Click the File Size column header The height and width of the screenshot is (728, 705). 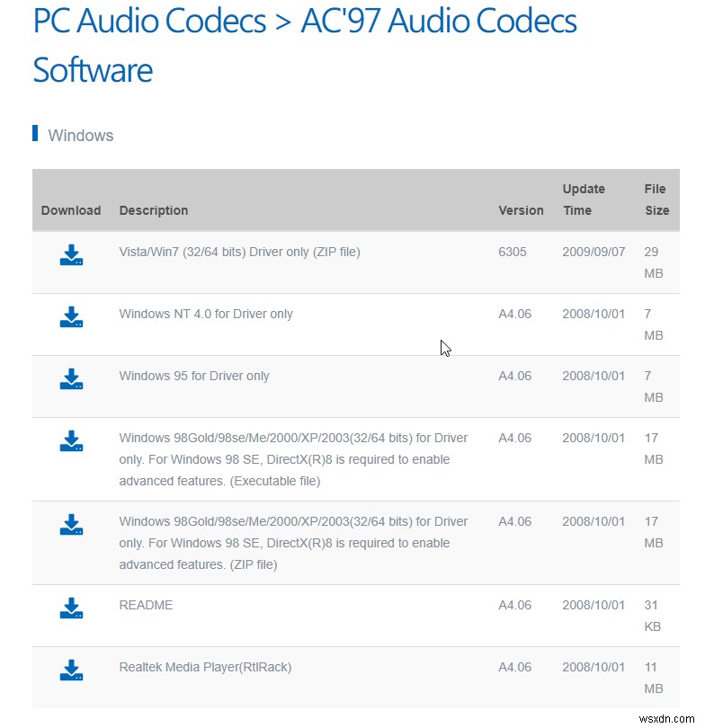pyautogui.click(x=656, y=200)
